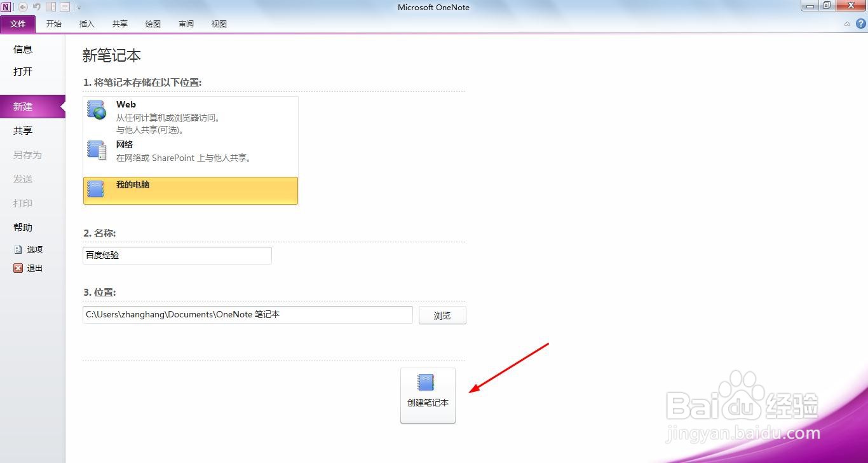Screen dimensions: 868x463
Task: Click the Back arrow in quick access toolbar
Action: point(23,7)
